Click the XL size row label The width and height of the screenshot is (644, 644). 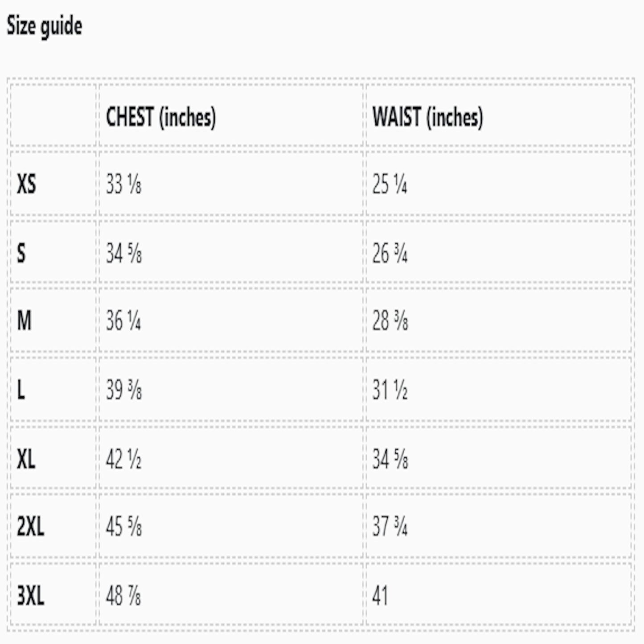(26, 459)
